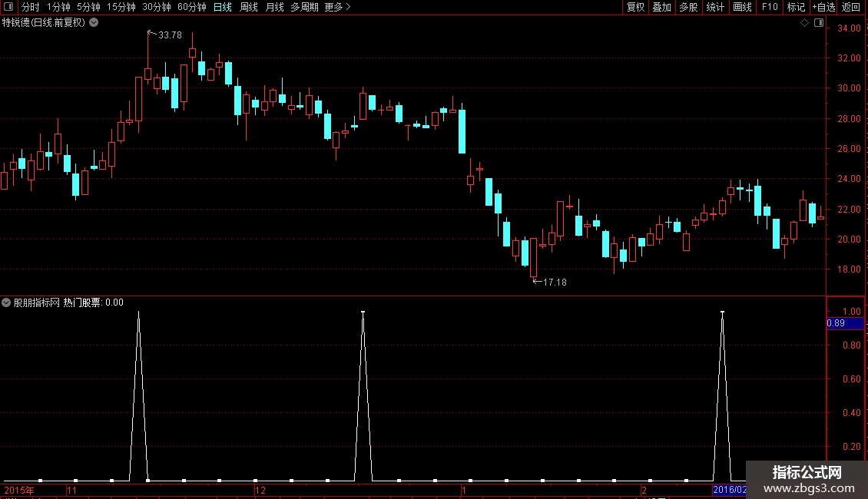The width and height of the screenshot is (868, 499).
Task: Toggle the side panel icon at chart top-right
Action: [819, 23]
